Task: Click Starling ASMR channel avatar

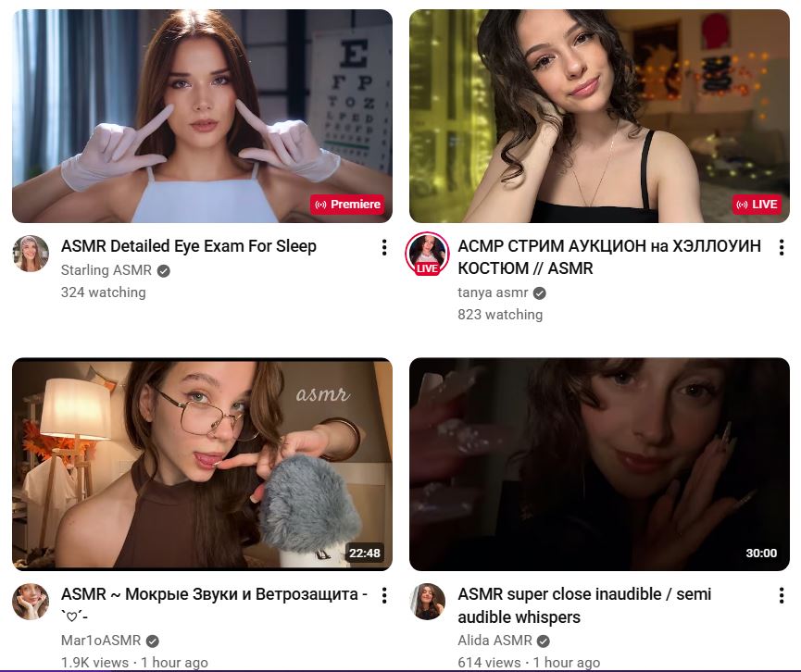Action: click(x=31, y=254)
